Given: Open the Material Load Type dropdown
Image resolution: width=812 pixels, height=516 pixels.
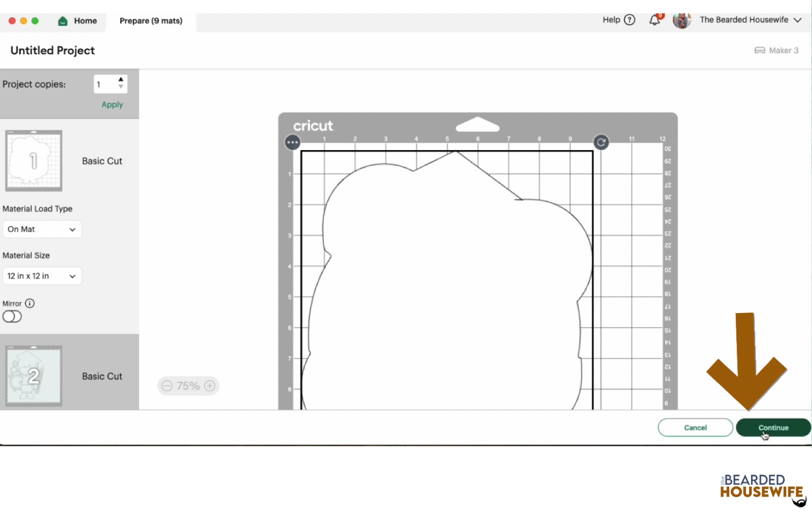Looking at the screenshot, I should [x=42, y=229].
